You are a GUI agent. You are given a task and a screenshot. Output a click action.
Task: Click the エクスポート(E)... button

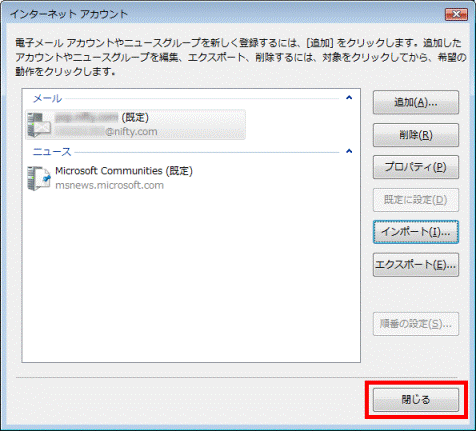coord(416,265)
